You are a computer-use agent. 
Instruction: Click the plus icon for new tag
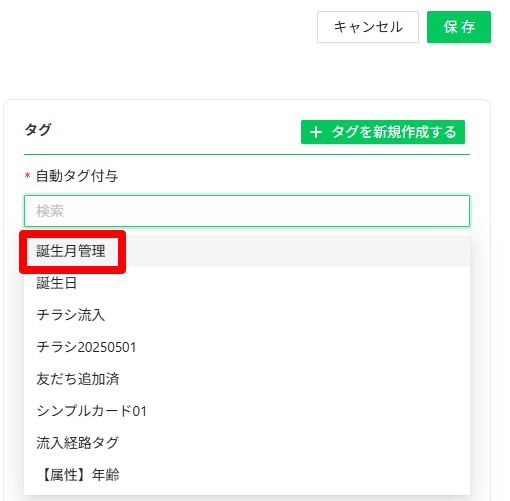point(316,132)
